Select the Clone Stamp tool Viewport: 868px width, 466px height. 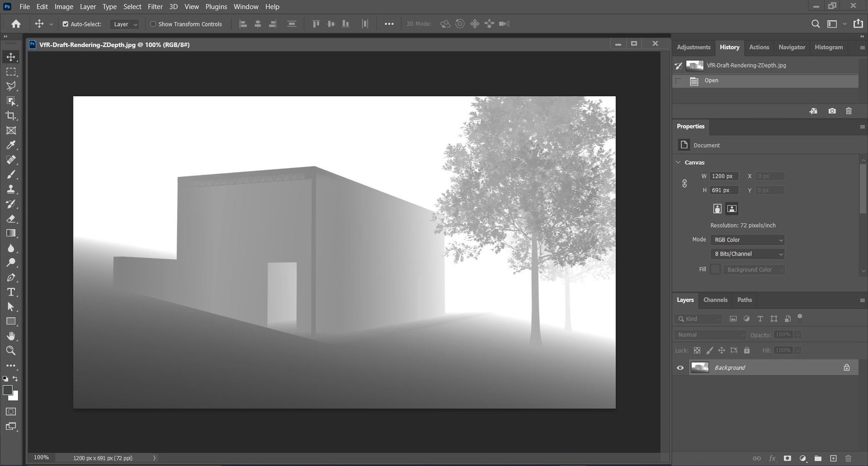[10, 189]
